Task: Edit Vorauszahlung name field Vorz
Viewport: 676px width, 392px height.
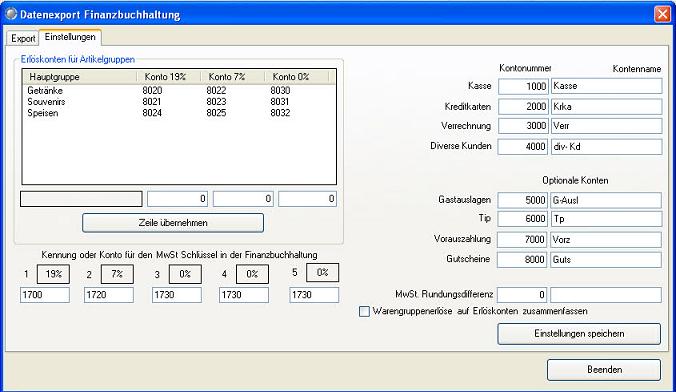Action: tap(606, 240)
